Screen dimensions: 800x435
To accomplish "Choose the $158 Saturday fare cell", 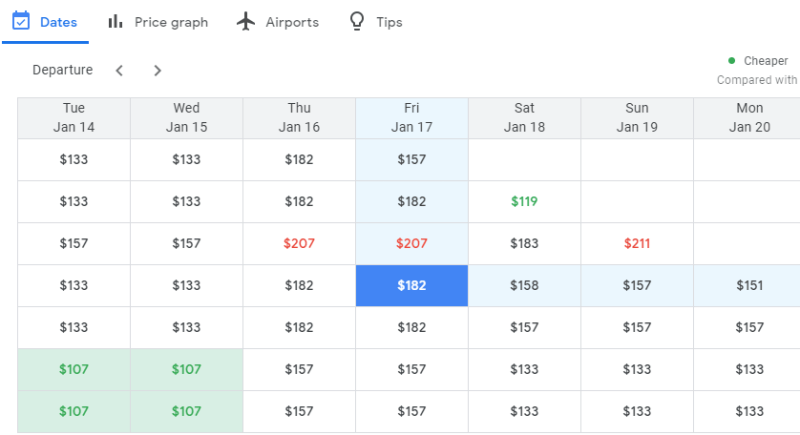I will coord(524,286).
